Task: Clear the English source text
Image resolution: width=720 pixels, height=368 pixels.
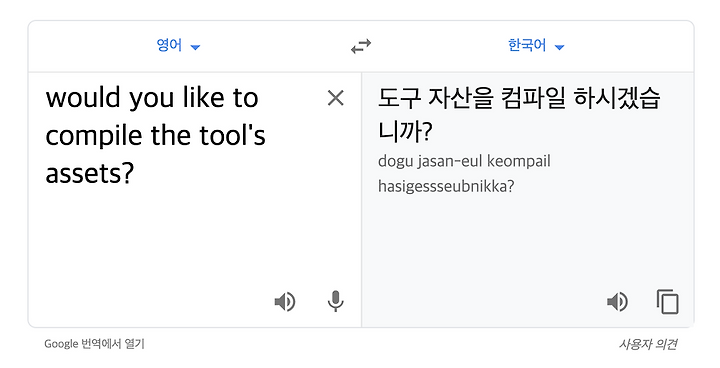Action: pyautogui.click(x=336, y=98)
